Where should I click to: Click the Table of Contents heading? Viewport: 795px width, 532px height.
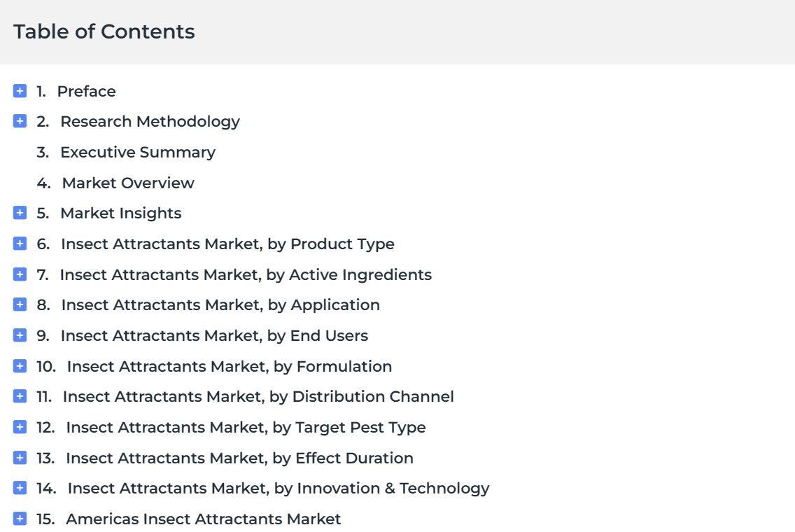(104, 31)
